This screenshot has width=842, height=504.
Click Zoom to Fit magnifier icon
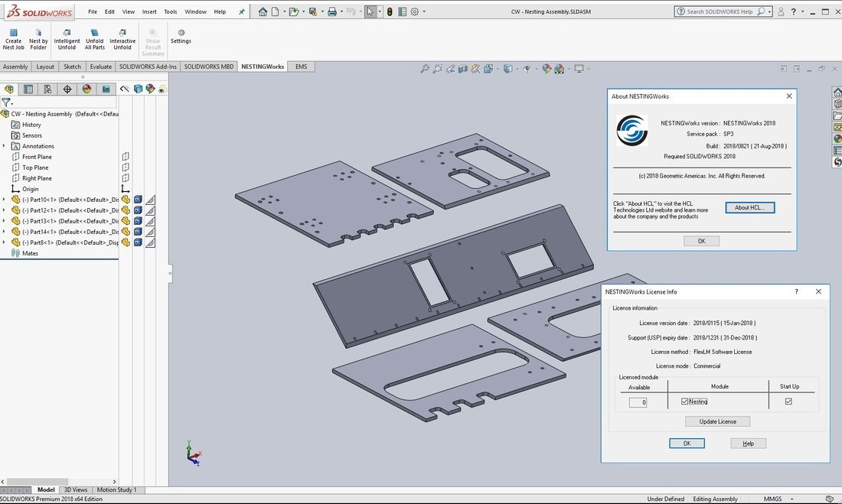425,69
